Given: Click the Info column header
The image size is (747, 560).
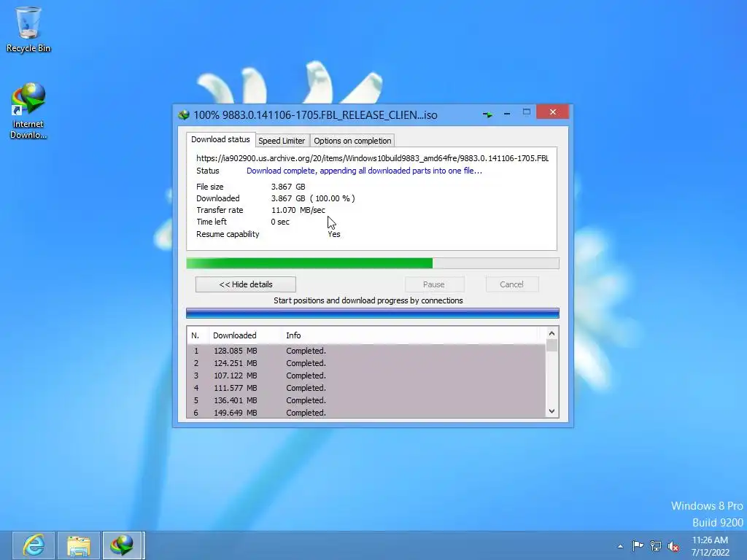Looking at the screenshot, I should click(x=411, y=335).
